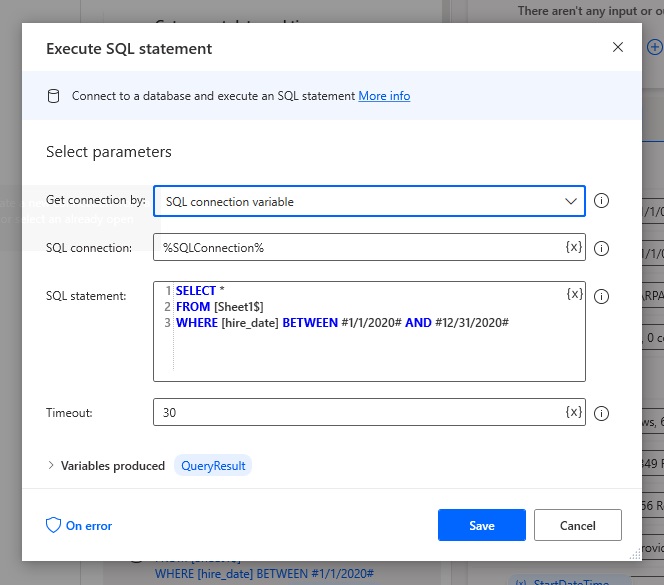Focus the SQL connection text field
The image size is (664, 585).
click(x=358, y=247)
